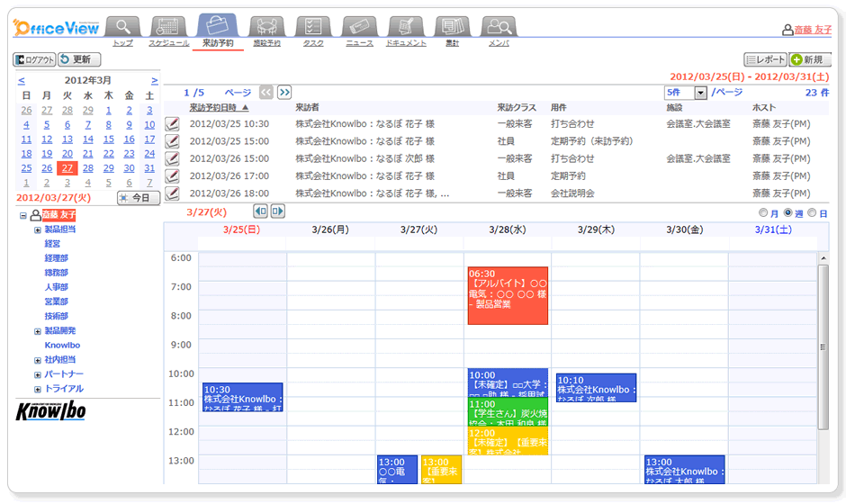Click the ログアウト button
Screen dimensions: 846x504
click(34, 59)
